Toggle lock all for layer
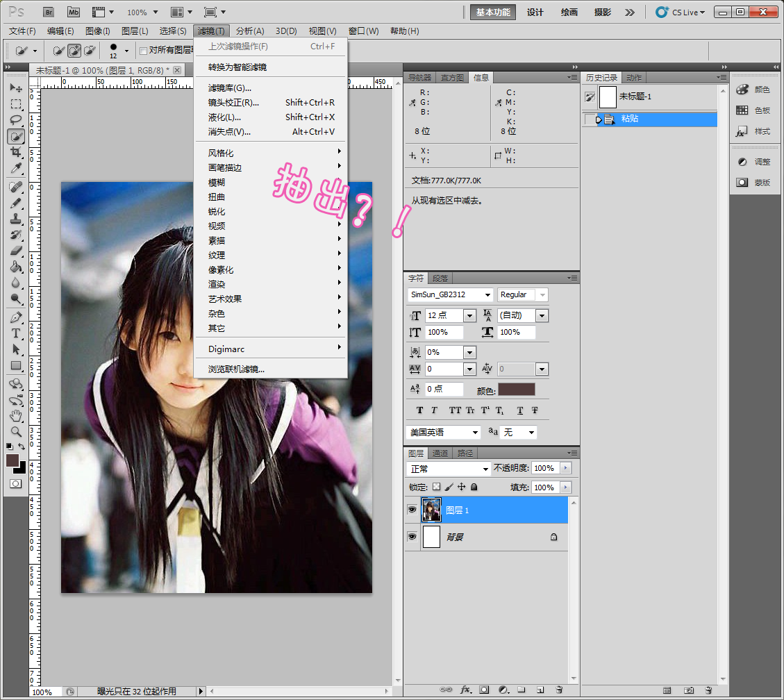The width and height of the screenshot is (784, 700). pos(474,487)
